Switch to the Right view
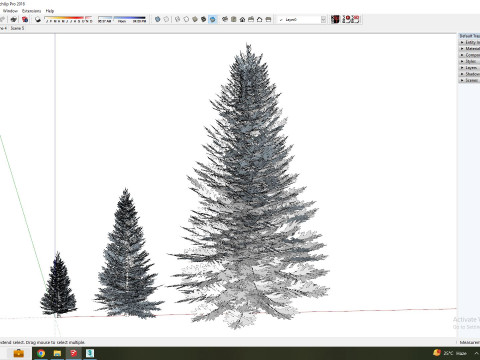This screenshot has height=360, width=480. pyautogui.click(x=251, y=20)
